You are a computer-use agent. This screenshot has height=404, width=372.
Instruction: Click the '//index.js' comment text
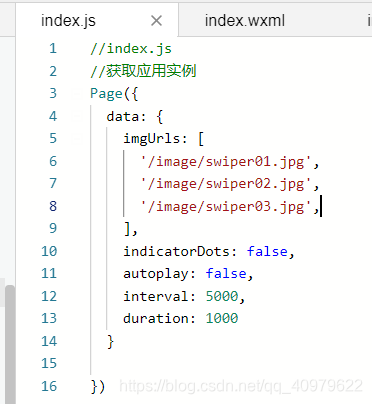pyautogui.click(x=131, y=49)
